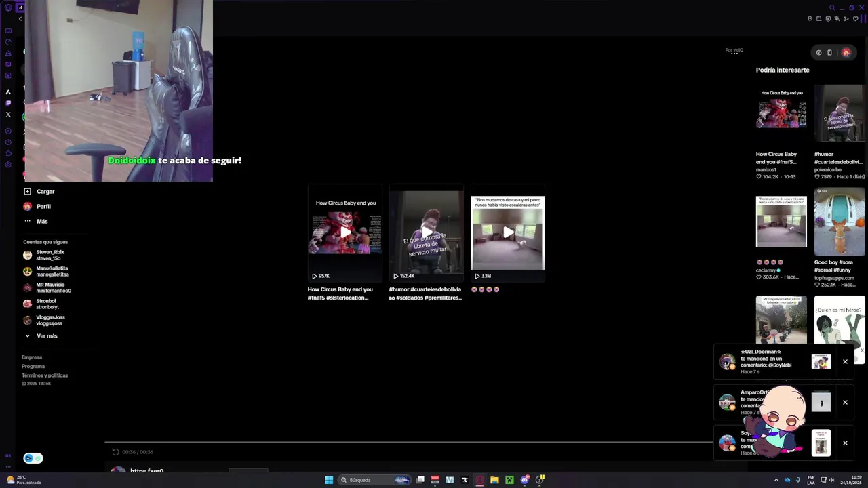Click the send/flow arrow icon in toolbar
The width and height of the screenshot is (868, 488).
tap(846, 19)
